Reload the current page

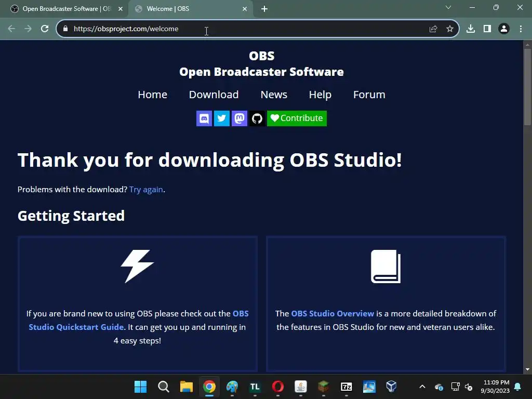[x=45, y=29]
